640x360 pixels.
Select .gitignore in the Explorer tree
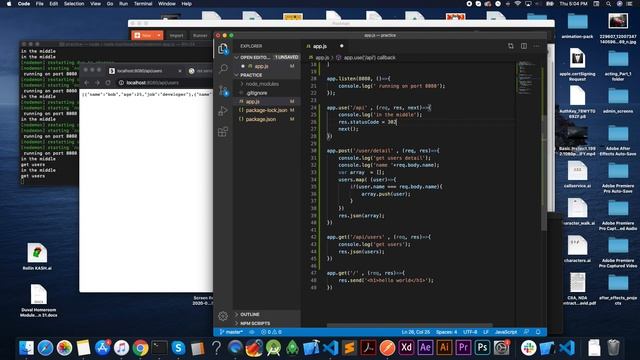tap(267, 93)
